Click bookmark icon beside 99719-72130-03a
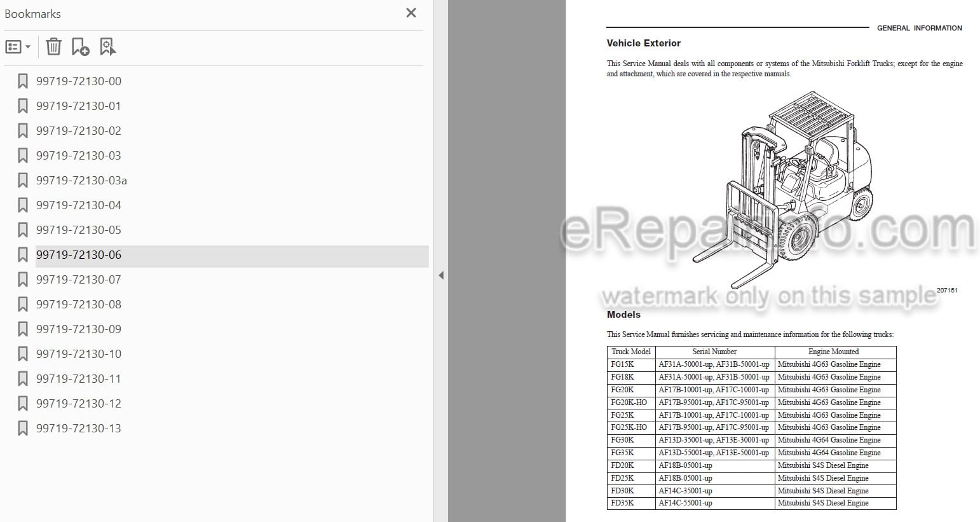This screenshot has width=980, height=522. [23, 180]
